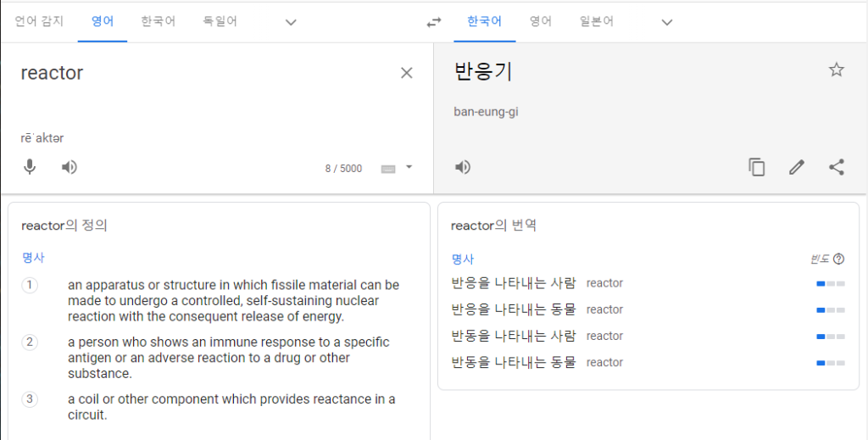Swap the source and target languages
This screenshot has width=868, height=440.
[434, 22]
